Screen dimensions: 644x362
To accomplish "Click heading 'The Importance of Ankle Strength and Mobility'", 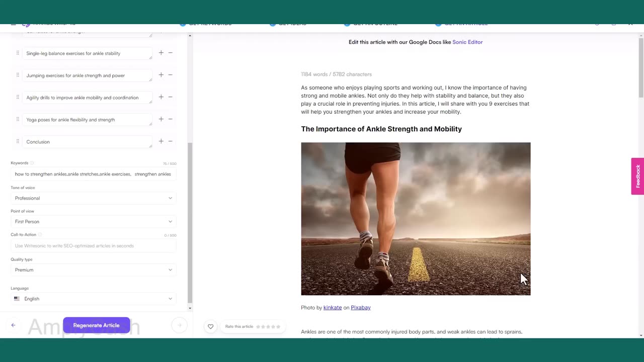I will pos(381,129).
